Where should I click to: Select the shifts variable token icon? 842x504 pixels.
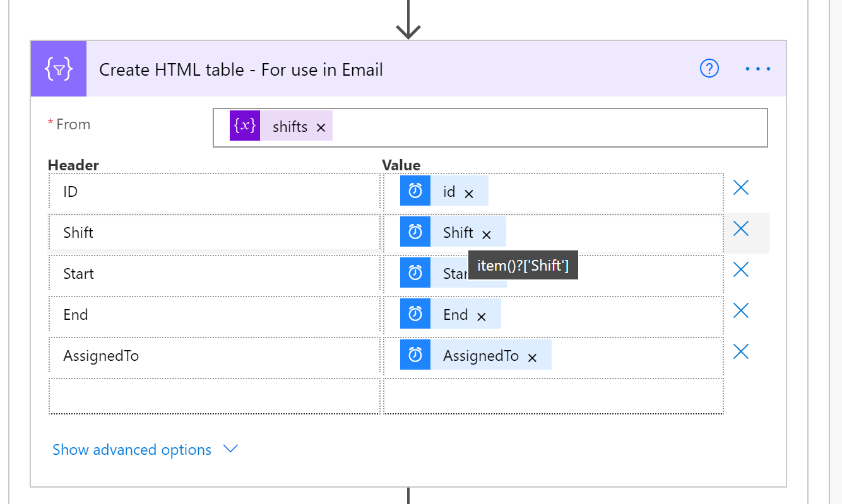tap(245, 126)
